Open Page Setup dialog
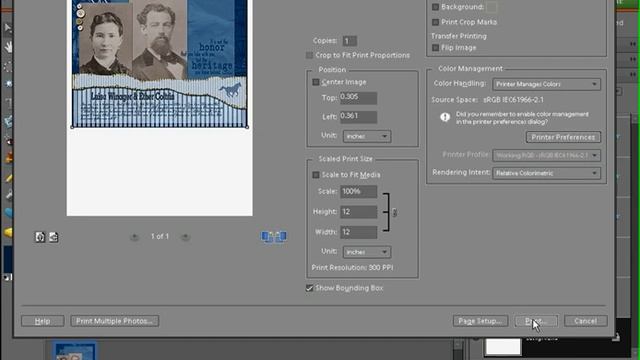This screenshot has width=640, height=360. [x=480, y=321]
